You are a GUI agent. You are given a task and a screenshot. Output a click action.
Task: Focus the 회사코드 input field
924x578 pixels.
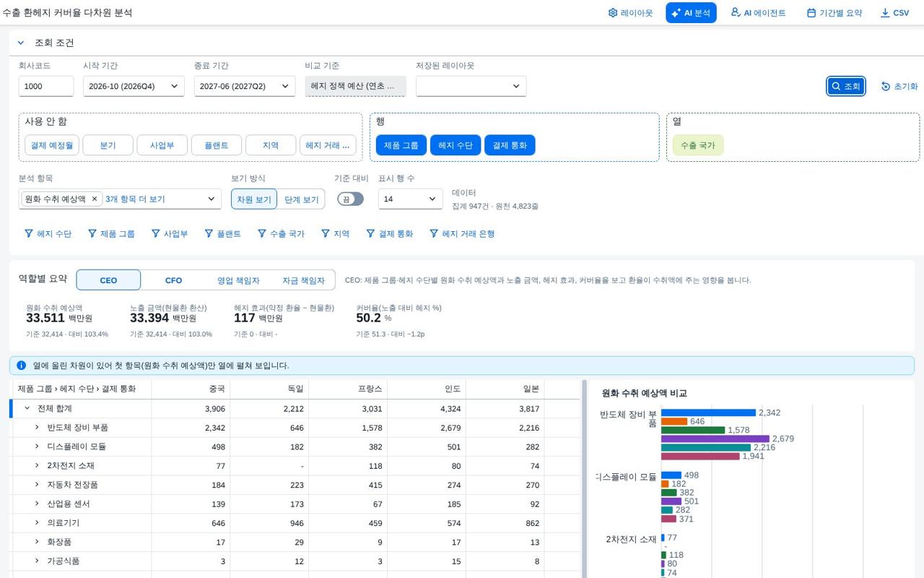46,86
